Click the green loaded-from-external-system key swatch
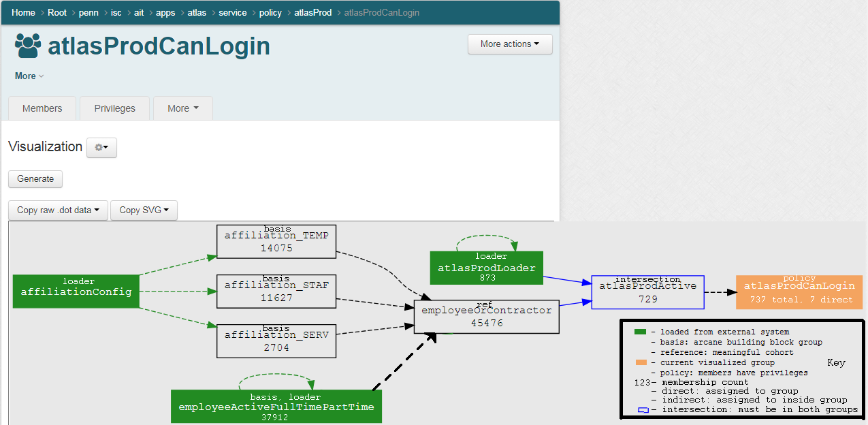 point(640,332)
